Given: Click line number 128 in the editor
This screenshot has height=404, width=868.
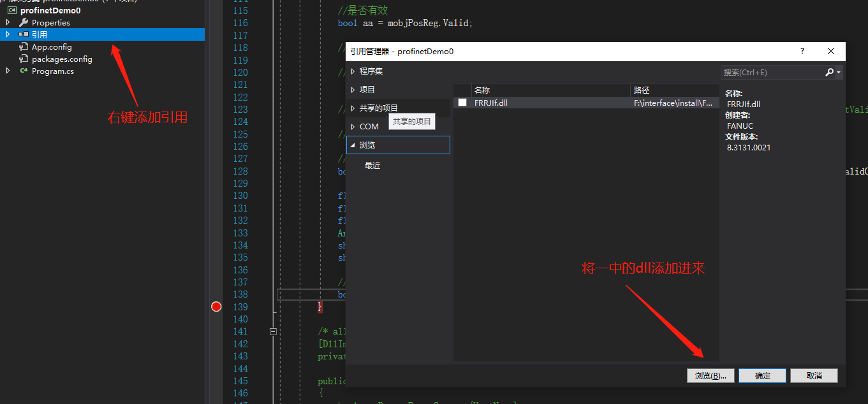Looking at the screenshot, I should [240, 171].
